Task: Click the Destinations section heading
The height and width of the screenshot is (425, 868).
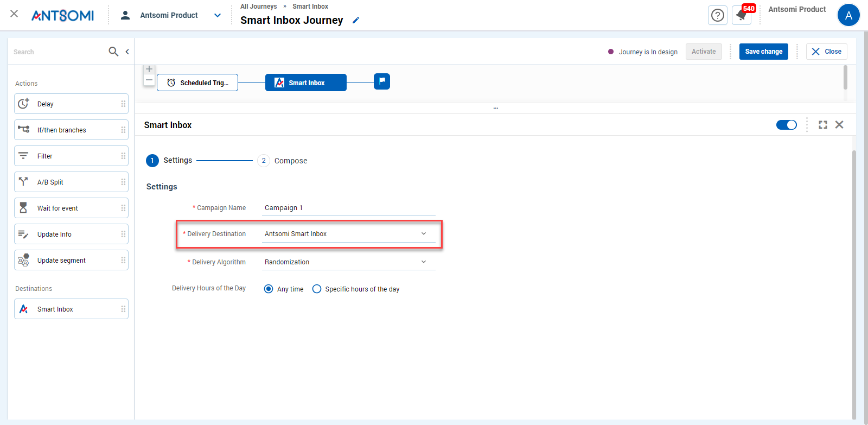Action: [x=34, y=289]
